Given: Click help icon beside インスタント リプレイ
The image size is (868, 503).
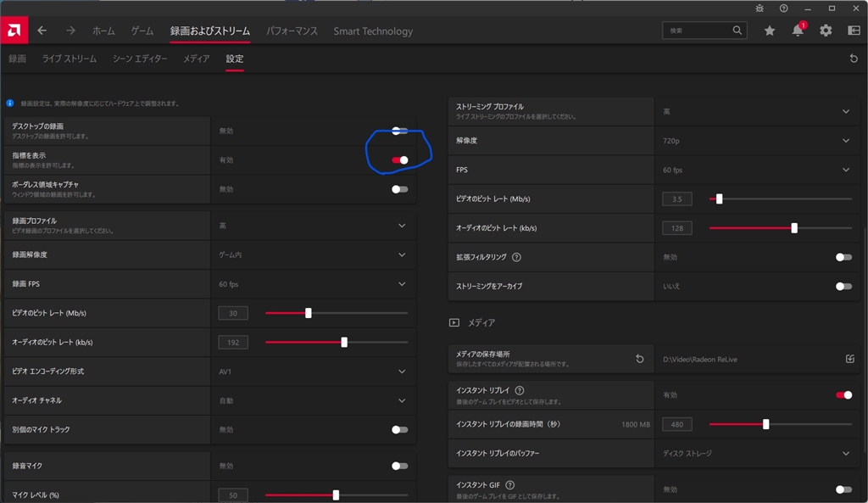Looking at the screenshot, I should click(x=520, y=390).
